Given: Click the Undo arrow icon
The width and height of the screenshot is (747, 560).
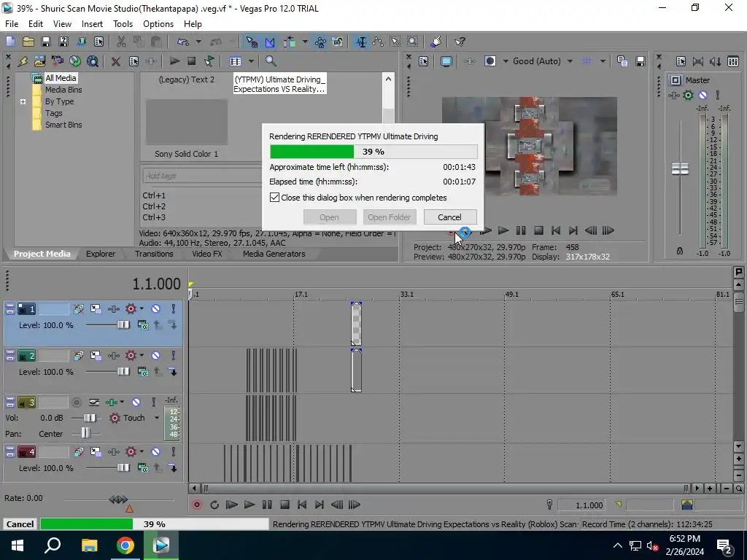Looking at the screenshot, I should [x=183, y=42].
